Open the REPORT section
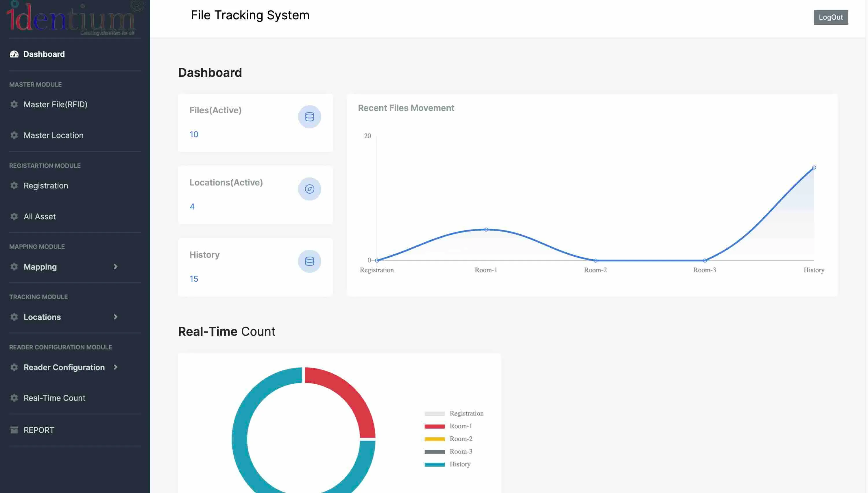The width and height of the screenshot is (868, 493). (39, 430)
